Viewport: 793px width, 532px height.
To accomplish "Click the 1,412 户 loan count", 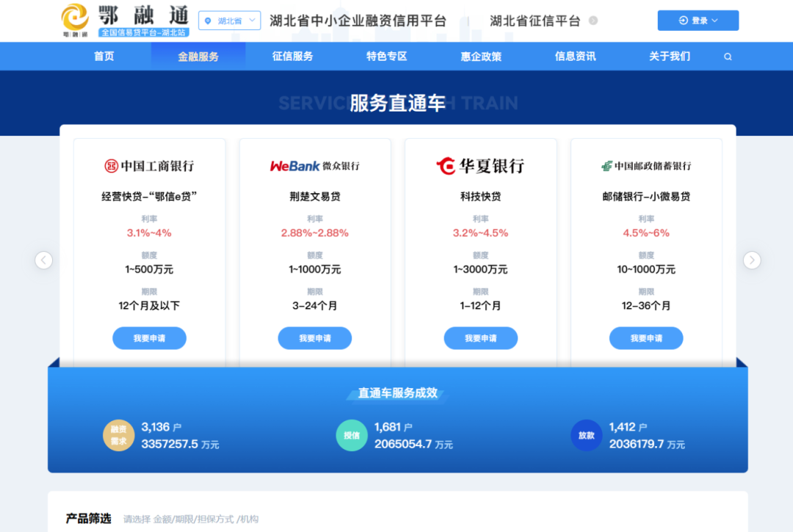I will 628,427.
